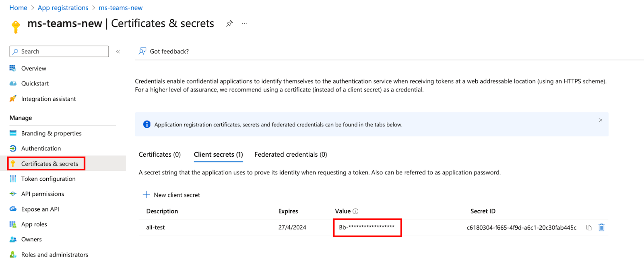Click the Expose an API cloud icon
644x265 pixels.
(13, 209)
